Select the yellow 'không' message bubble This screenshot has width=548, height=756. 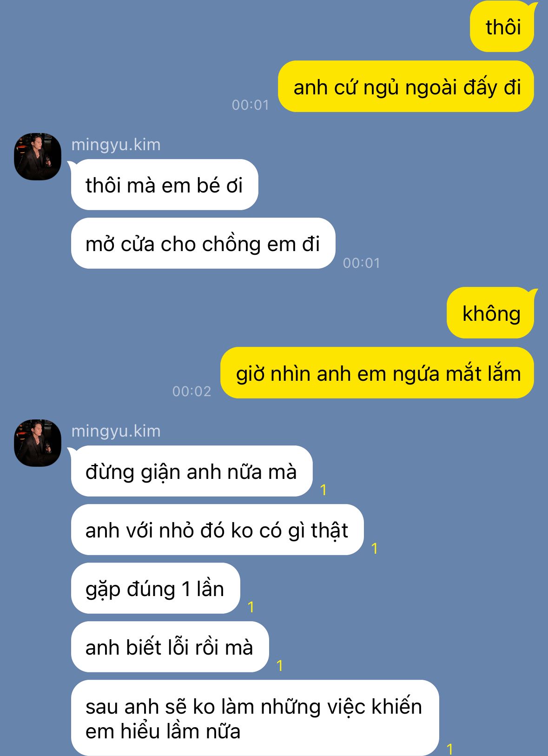[x=491, y=313]
